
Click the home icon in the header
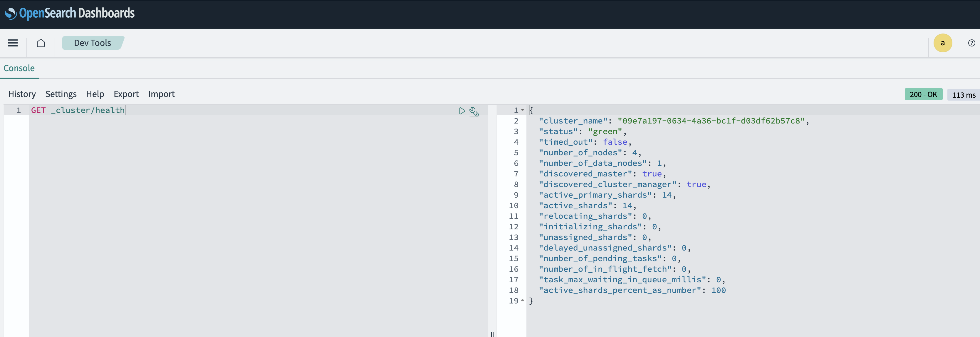click(x=41, y=43)
